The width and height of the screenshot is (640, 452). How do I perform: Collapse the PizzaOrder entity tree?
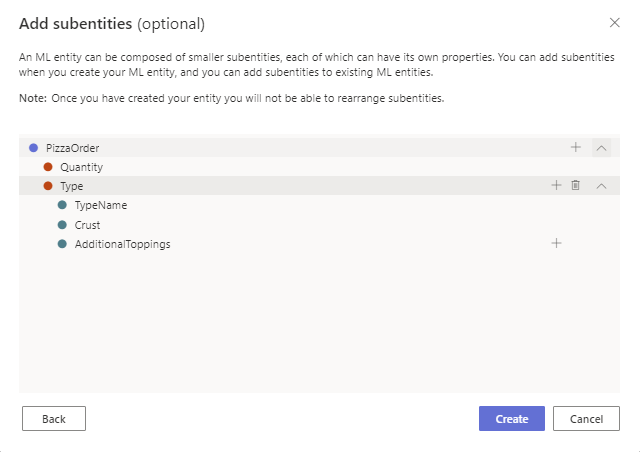coord(601,147)
